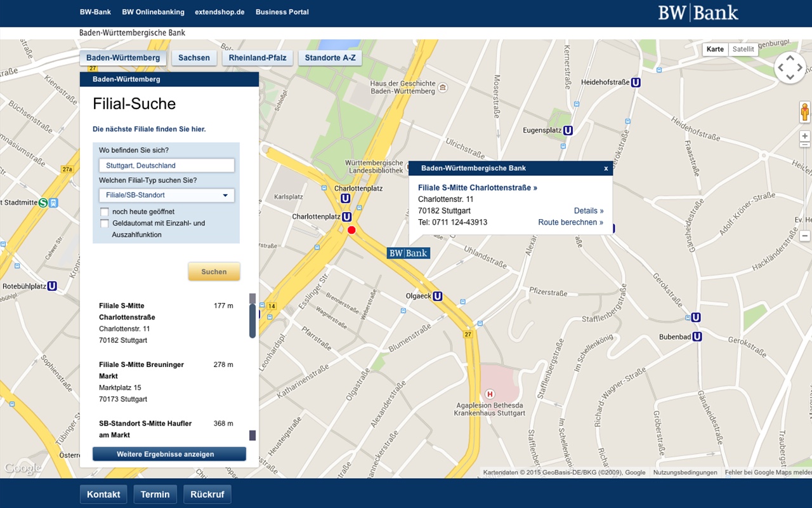Viewport: 812px width, 508px height.
Task: Click the BW Bank header logo
Action: coord(698,13)
